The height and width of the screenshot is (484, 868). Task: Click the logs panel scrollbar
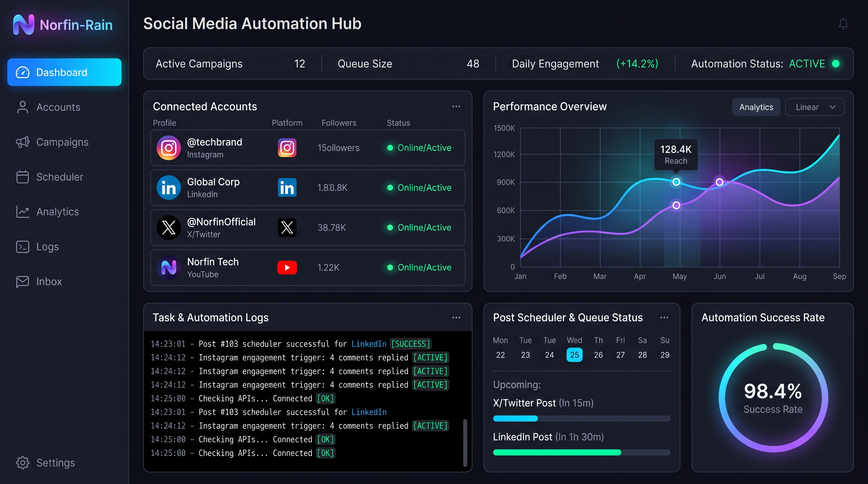[465, 443]
